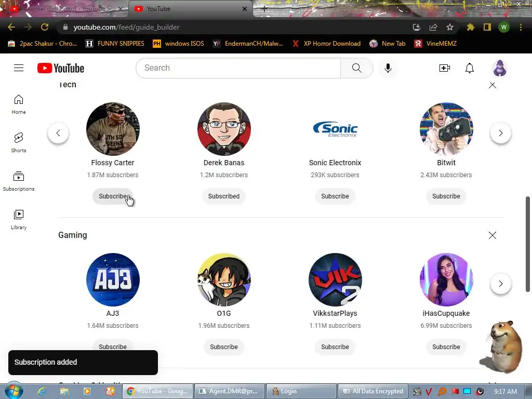The width and height of the screenshot is (532, 399).
Task: Dismiss the Gaming section with X
Action: pyautogui.click(x=493, y=235)
